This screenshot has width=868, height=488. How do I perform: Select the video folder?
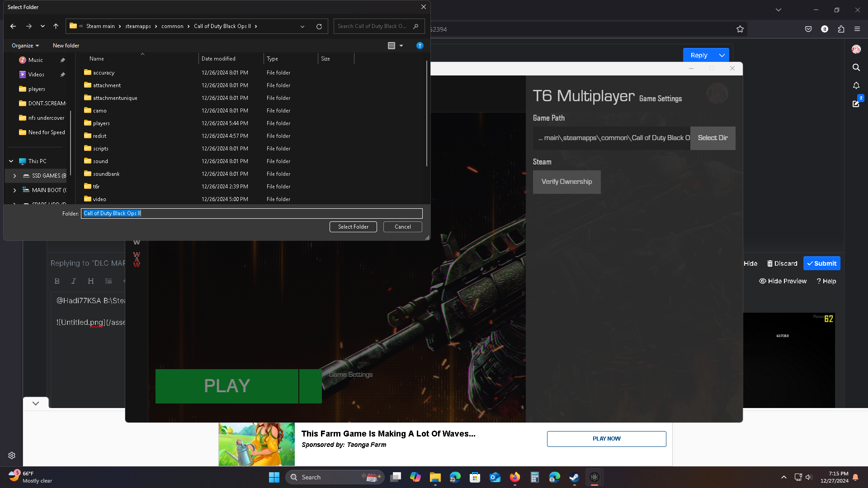[x=99, y=199]
